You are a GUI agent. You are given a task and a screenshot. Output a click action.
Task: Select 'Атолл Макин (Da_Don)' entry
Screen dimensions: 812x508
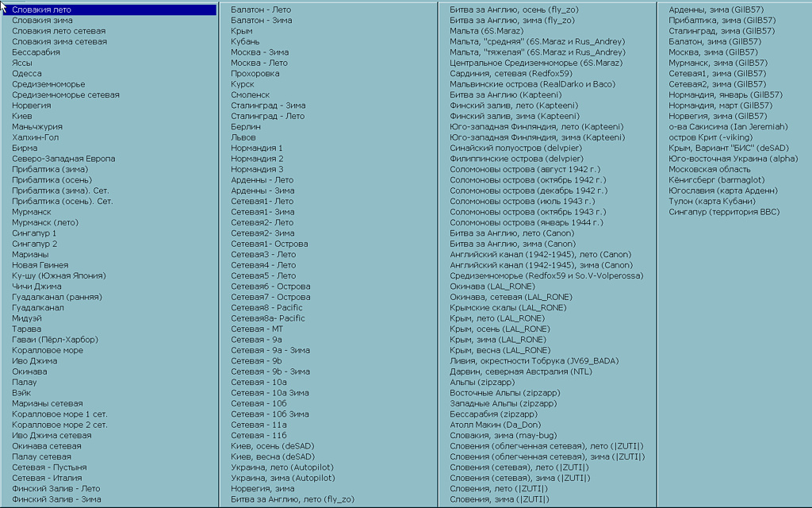[495, 424]
